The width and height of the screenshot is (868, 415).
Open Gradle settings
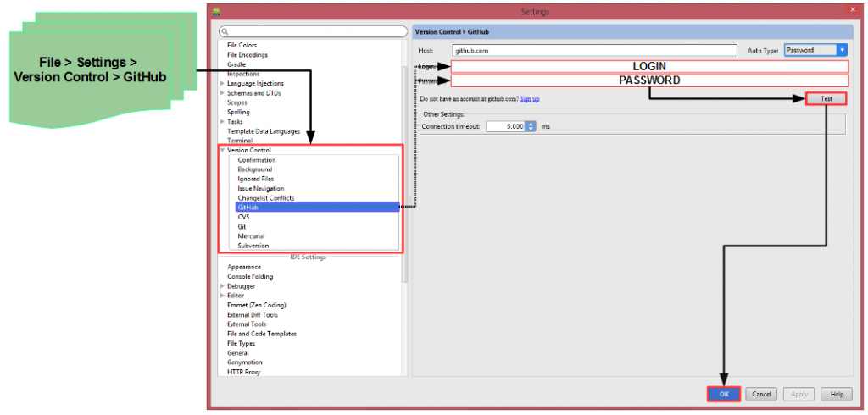(236, 64)
